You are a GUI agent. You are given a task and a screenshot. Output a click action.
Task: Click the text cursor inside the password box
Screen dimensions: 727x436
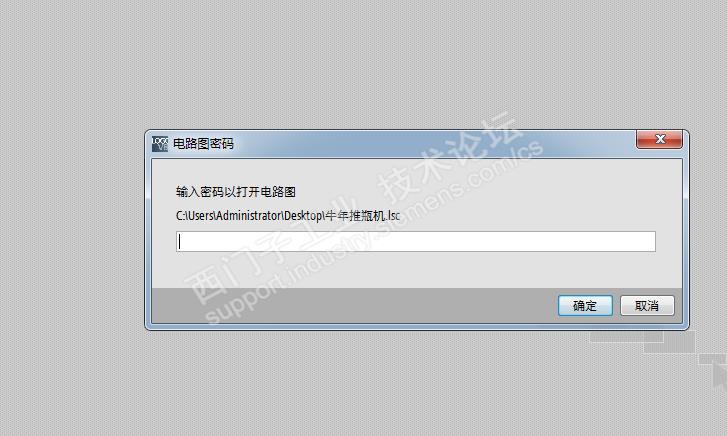(x=180, y=242)
